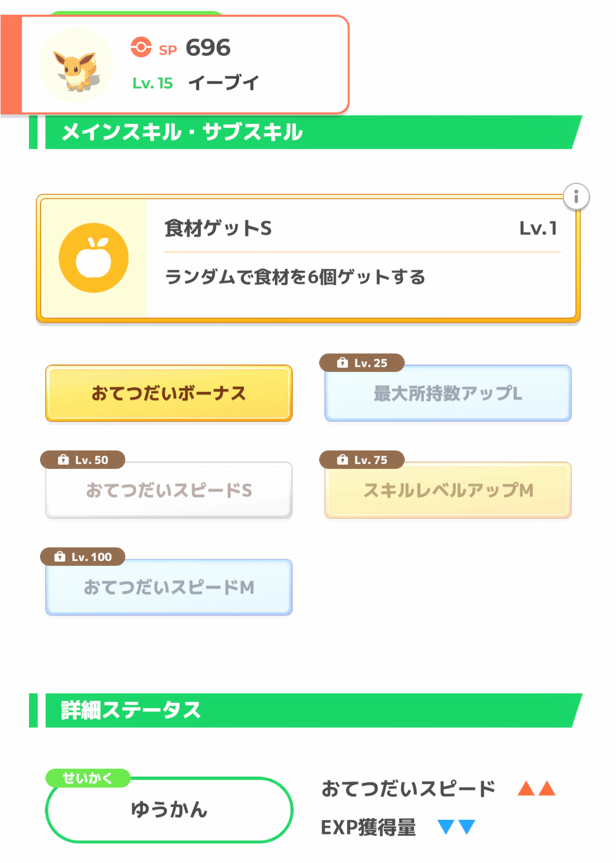Tap the locked 最大所持数アップL sub skill

coord(448,393)
